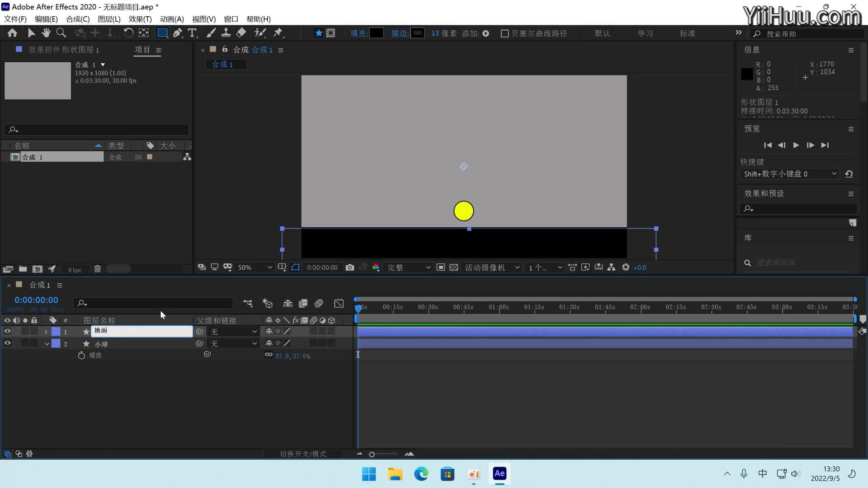Open the 合成(C) menu

click(78, 19)
